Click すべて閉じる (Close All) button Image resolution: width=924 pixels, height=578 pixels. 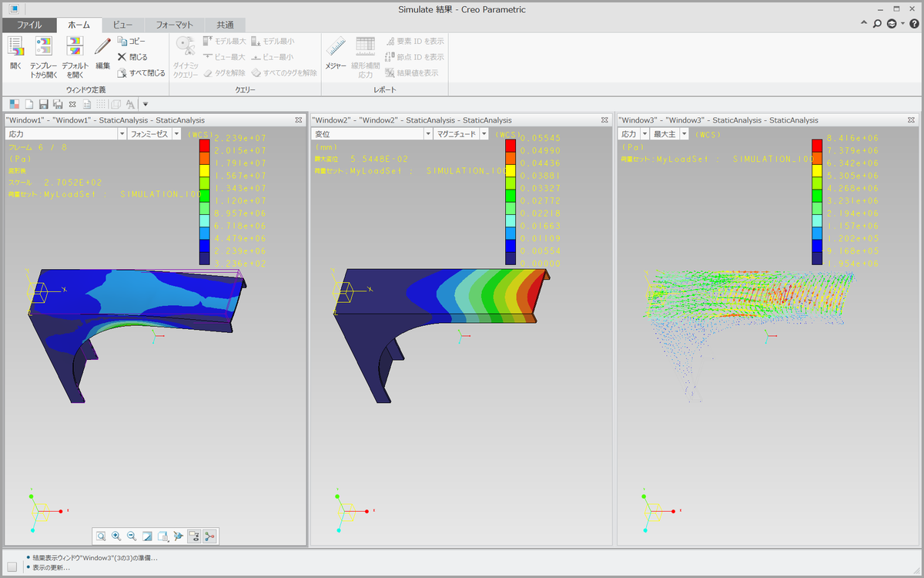(141, 73)
